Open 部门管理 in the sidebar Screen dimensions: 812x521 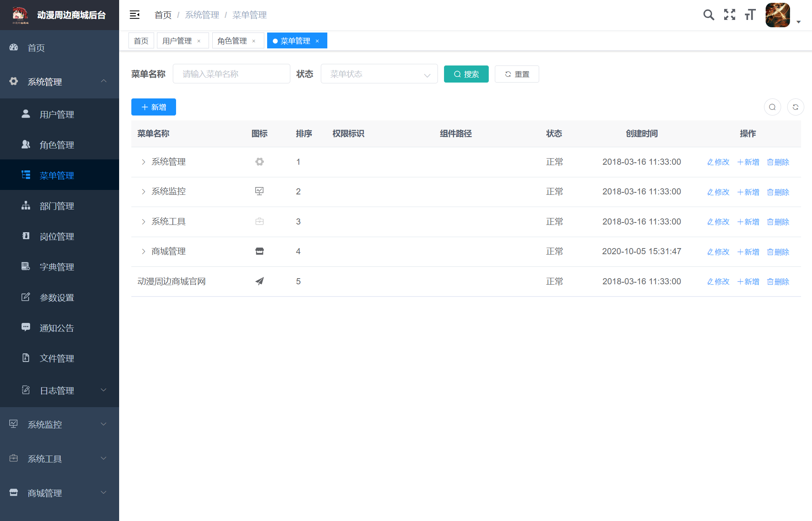click(x=57, y=206)
